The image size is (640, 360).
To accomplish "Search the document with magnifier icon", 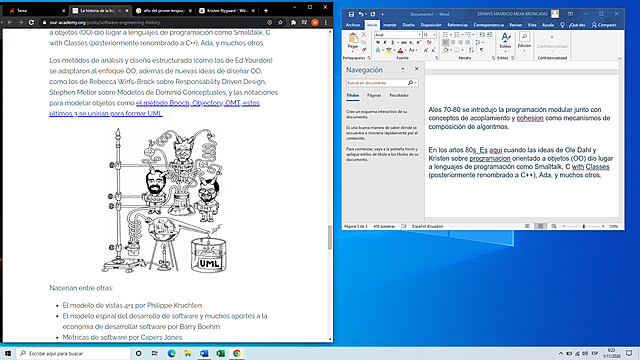I will pyautogui.click(x=410, y=83).
